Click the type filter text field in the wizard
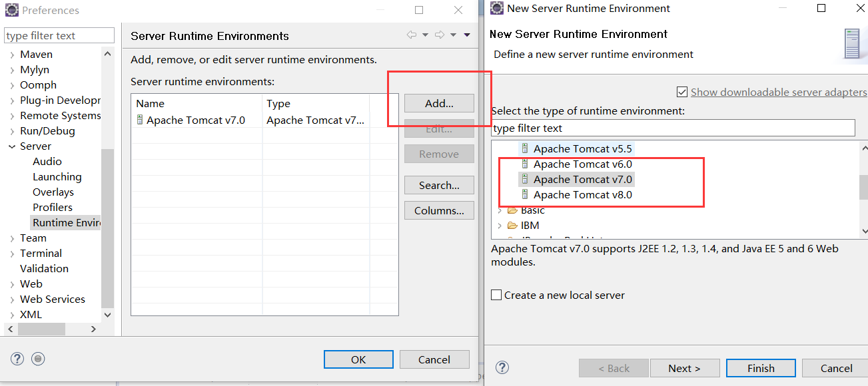 click(673, 127)
